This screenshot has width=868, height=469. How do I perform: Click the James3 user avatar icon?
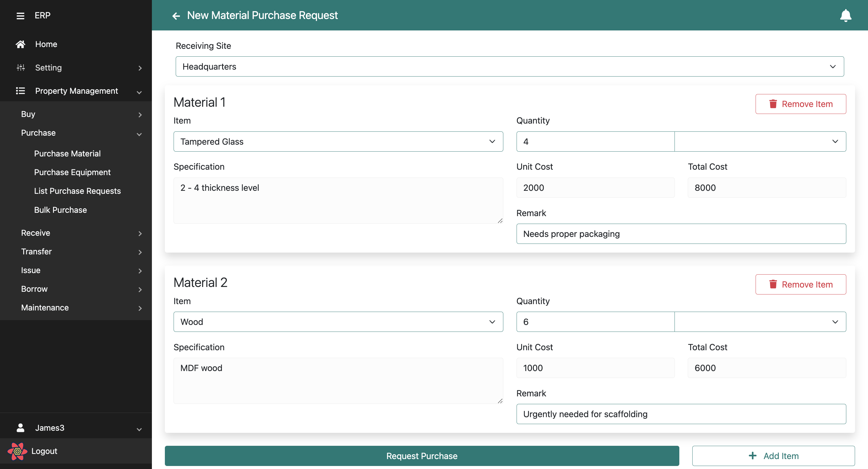(x=20, y=428)
